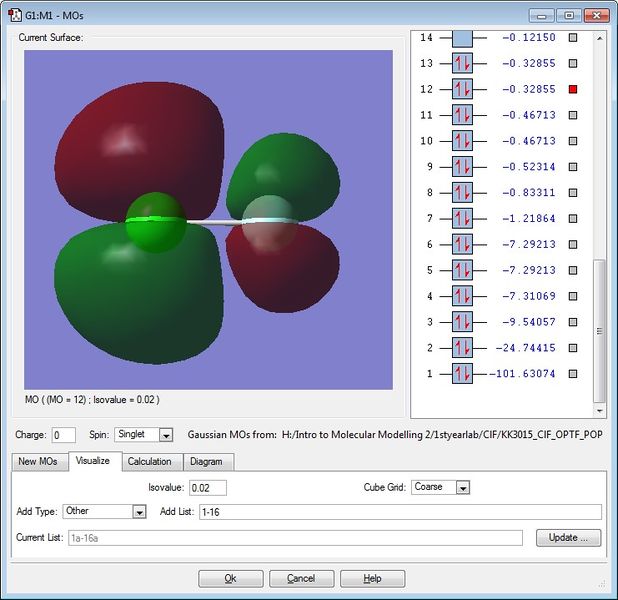Click the Add List field containing 1-16

[x=400, y=512]
